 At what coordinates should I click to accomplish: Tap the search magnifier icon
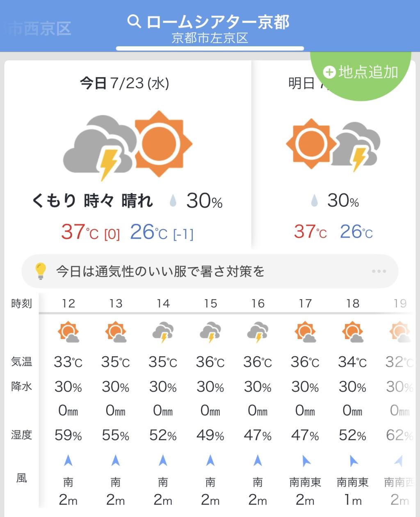(x=134, y=21)
